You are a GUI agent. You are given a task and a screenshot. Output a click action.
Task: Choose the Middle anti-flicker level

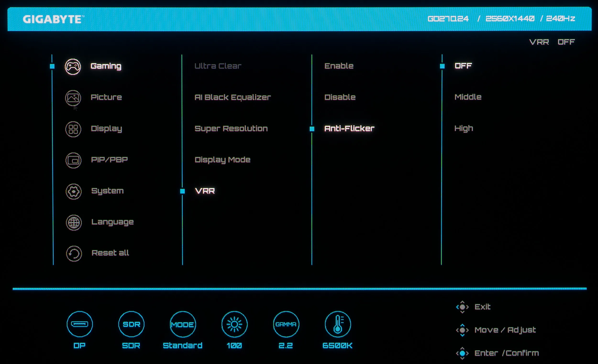click(468, 97)
